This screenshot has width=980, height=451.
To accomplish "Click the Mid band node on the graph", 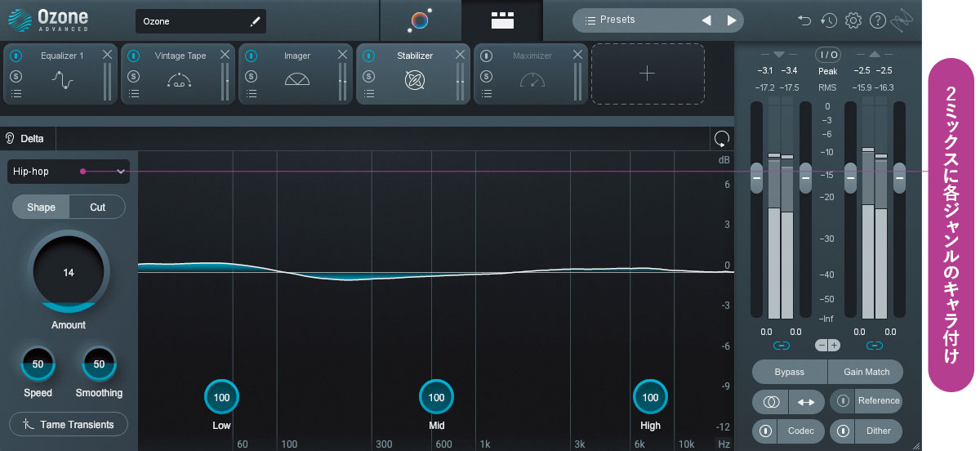I will pos(436,397).
